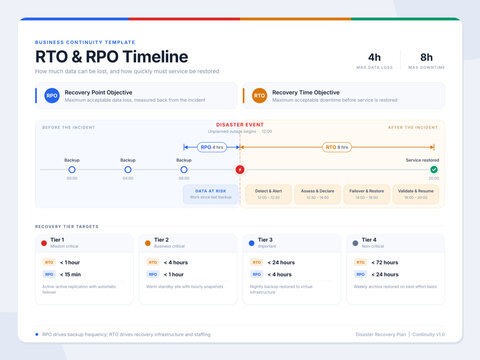Click the Continuity v1.0 footer text

(428, 334)
